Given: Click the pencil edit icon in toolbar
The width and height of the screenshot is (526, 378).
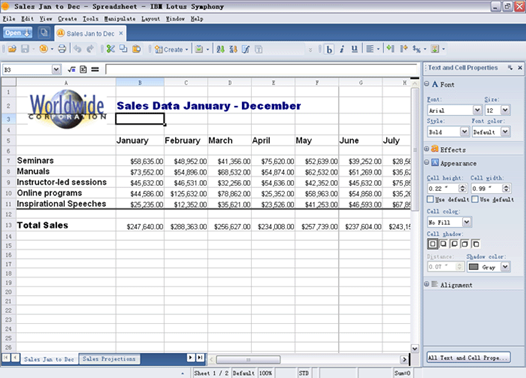Looking at the screenshot, I should [246, 50].
